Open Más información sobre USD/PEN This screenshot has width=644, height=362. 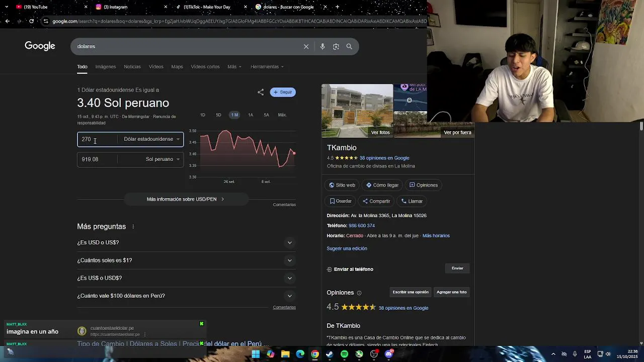tap(186, 199)
